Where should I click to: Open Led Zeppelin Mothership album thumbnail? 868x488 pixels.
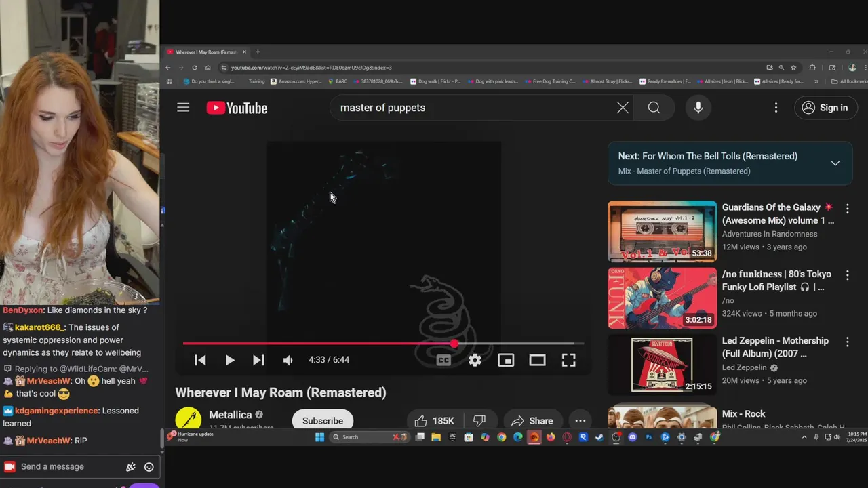(662, 365)
